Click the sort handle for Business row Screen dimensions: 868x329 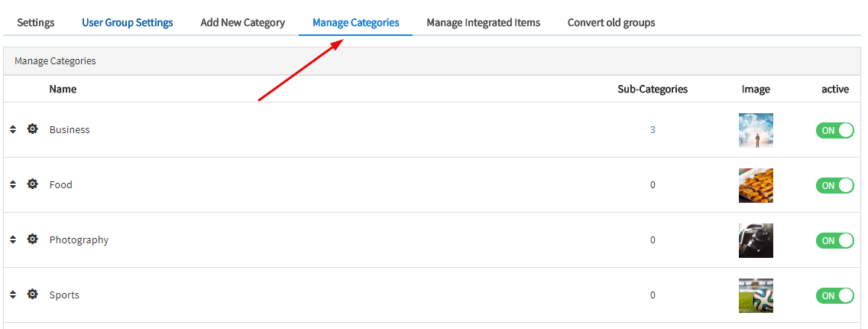click(x=13, y=129)
